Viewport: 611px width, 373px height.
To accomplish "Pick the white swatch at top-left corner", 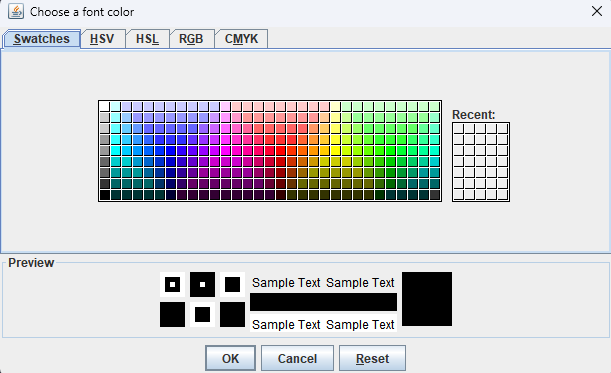I will [x=104, y=106].
